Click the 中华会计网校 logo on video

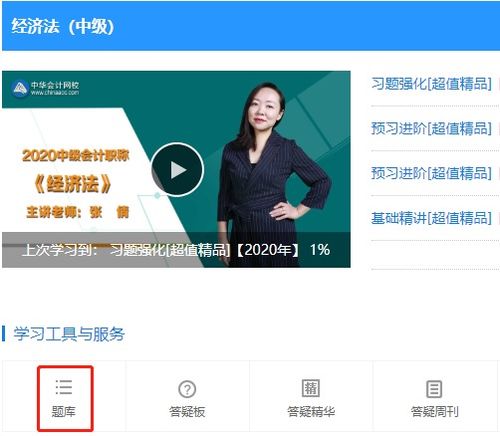[x=45, y=88]
